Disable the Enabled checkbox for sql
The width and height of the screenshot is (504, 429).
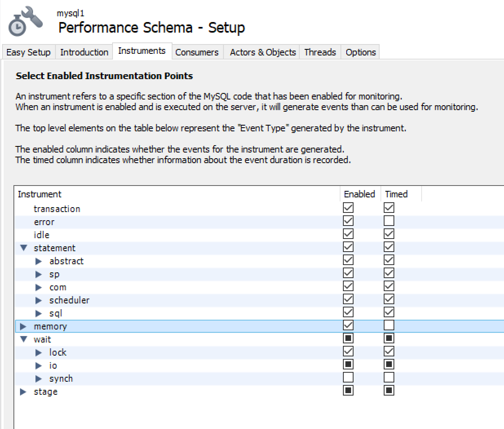click(x=348, y=312)
